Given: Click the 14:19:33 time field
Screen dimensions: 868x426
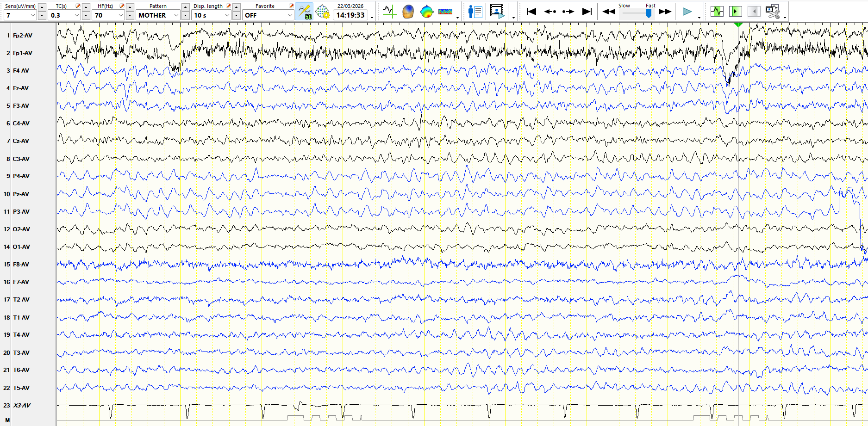Looking at the screenshot, I should [350, 15].
